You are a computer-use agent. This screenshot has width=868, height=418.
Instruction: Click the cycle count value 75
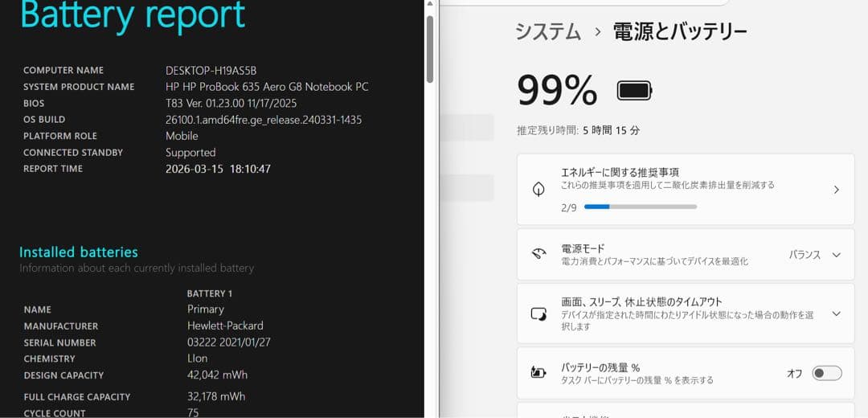click(193, 412)
